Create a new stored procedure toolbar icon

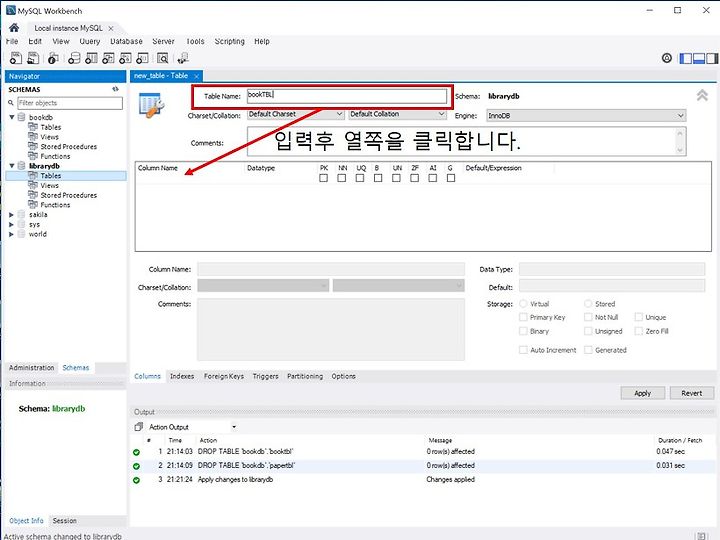(125, 58)
